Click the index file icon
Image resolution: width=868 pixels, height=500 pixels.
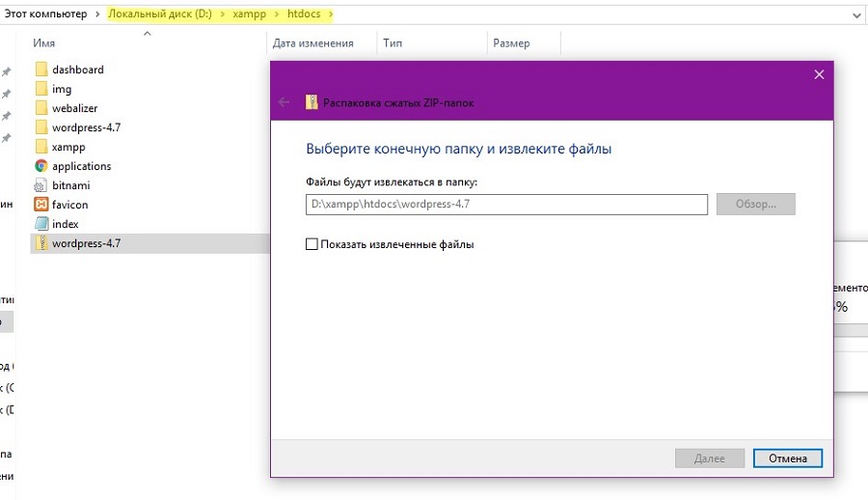coord(41,224)
